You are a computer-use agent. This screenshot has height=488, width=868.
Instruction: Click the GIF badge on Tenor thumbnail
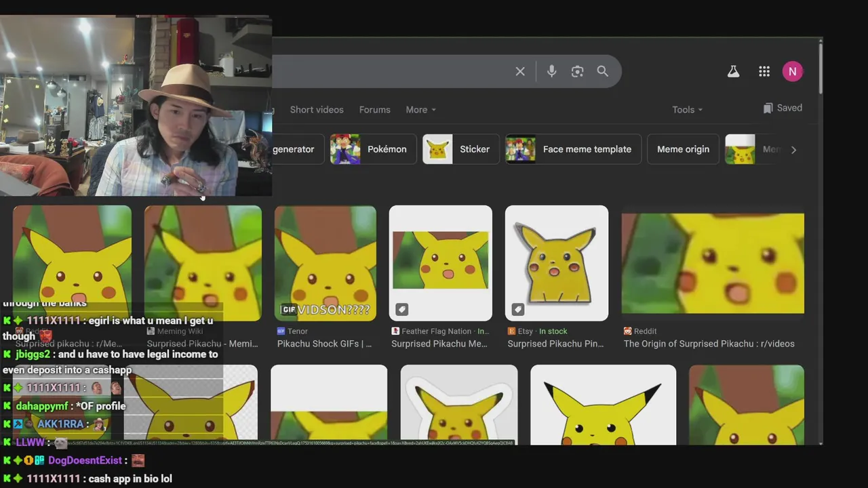coord(289,310)
